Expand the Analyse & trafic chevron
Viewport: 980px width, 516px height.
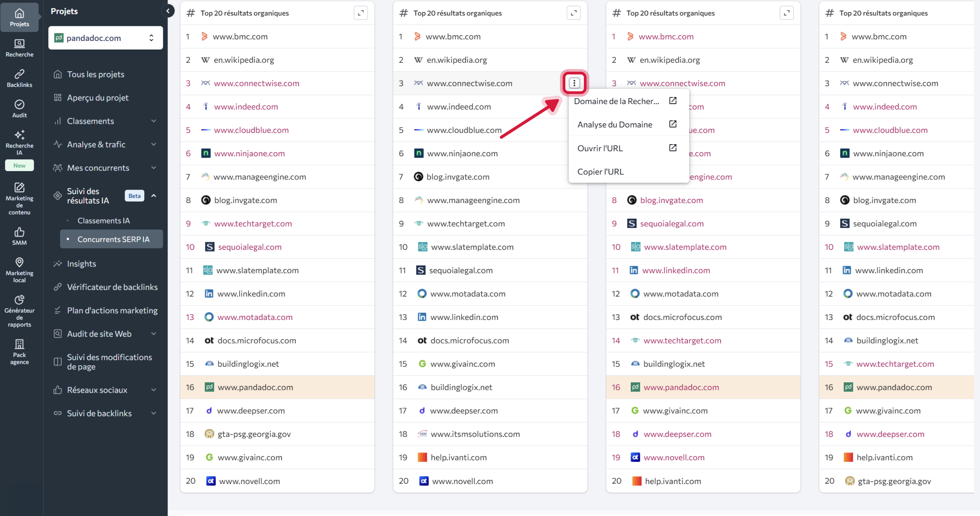click(154, 144)
